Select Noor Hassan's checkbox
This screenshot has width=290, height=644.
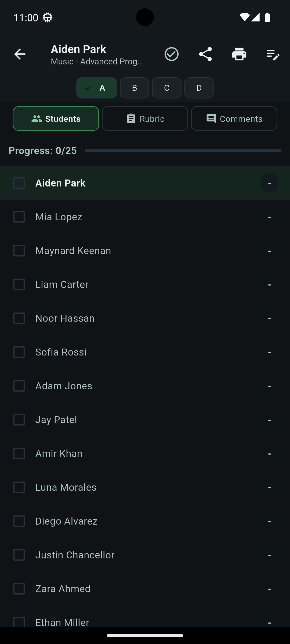[19, 319]
